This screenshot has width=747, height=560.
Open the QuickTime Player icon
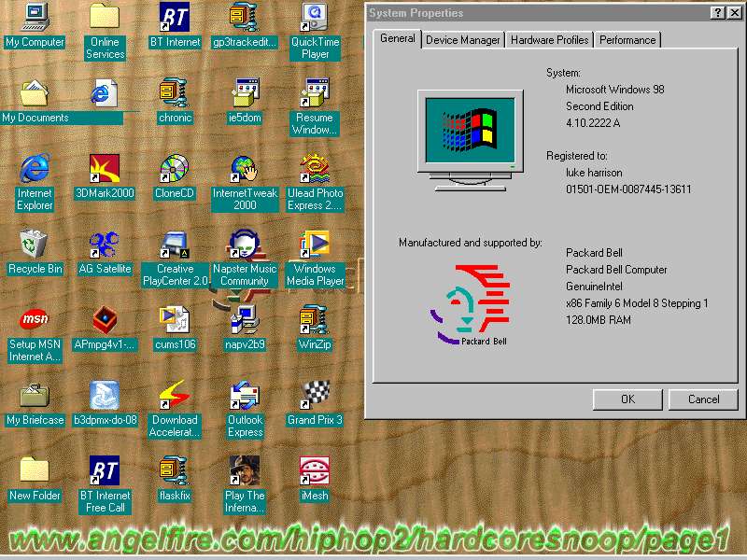315,17
